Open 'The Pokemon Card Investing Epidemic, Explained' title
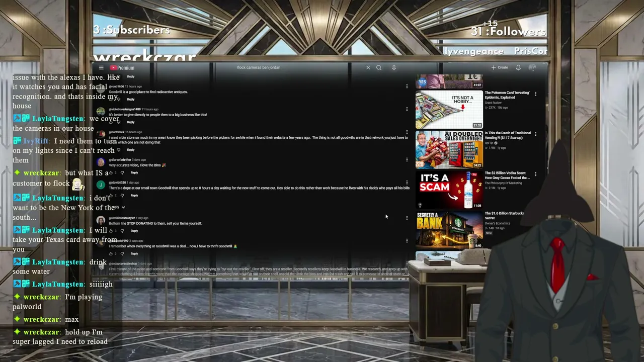The width and height of the screenshot is (644, 362). (507, 95)
